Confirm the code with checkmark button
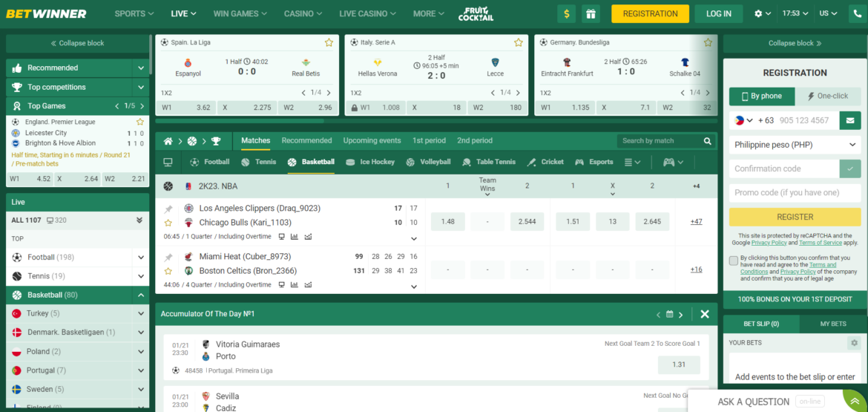This screenshot has width=868, height=412. coord(849,169)
